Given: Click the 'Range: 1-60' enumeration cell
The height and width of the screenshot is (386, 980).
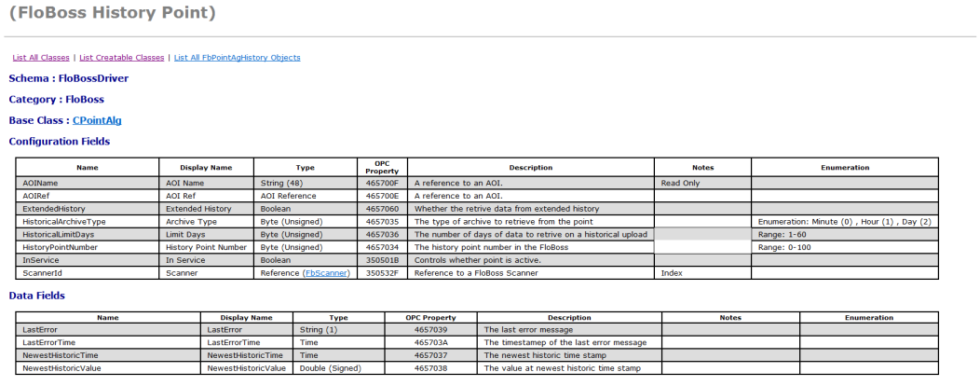Looking at the screenshot, I should click(845, 235).
